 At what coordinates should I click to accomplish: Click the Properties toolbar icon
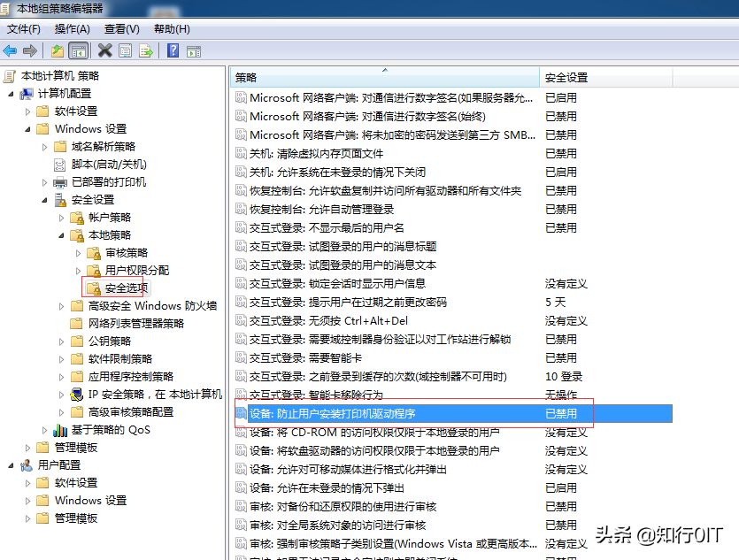tap(126, 50)
